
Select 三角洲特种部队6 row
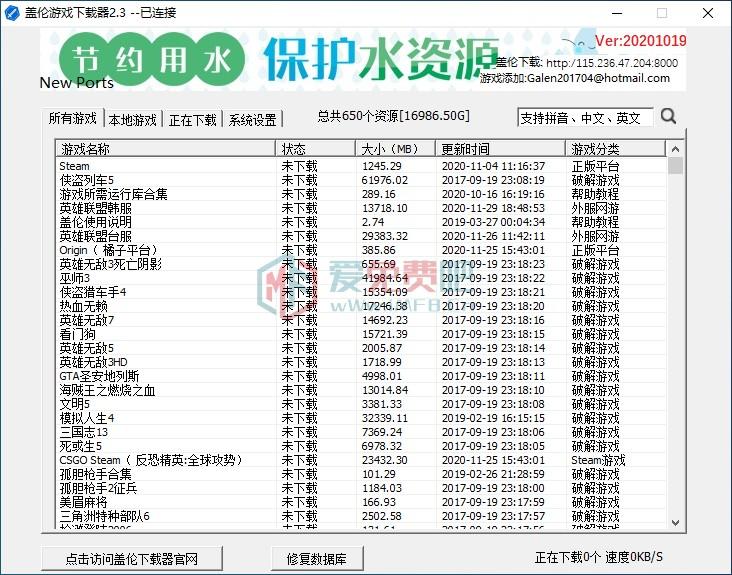[361, 516]
